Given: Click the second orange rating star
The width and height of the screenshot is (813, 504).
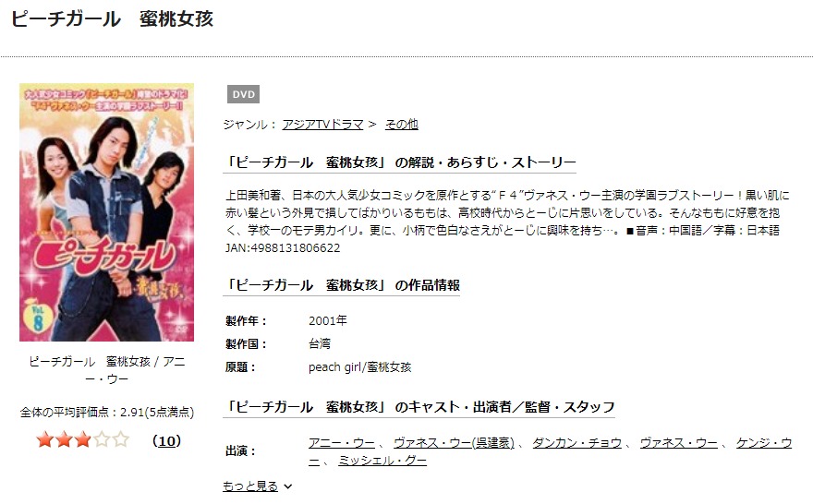Looking at the screenshot, I should point(64,440).
